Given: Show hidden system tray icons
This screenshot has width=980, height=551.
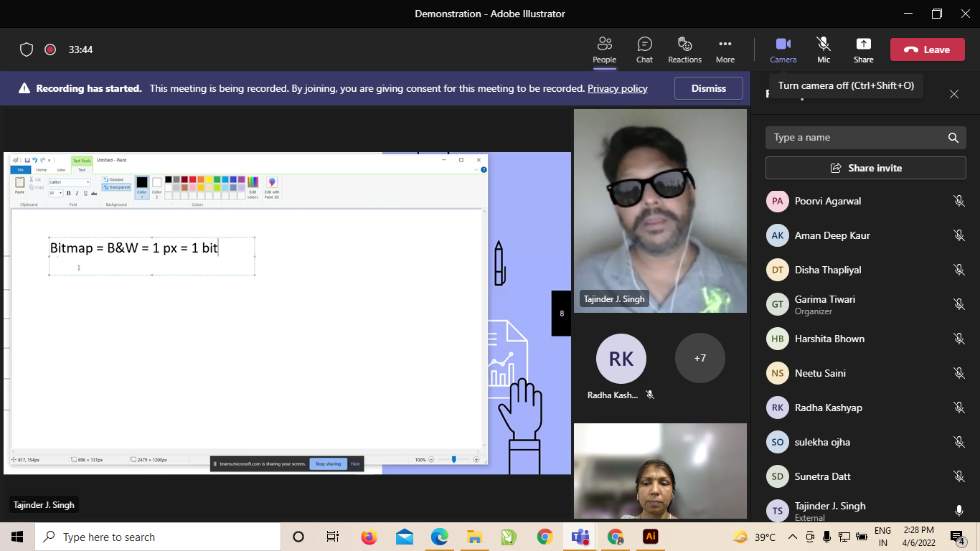Looking at the screenshot, I should coord(792,537).
